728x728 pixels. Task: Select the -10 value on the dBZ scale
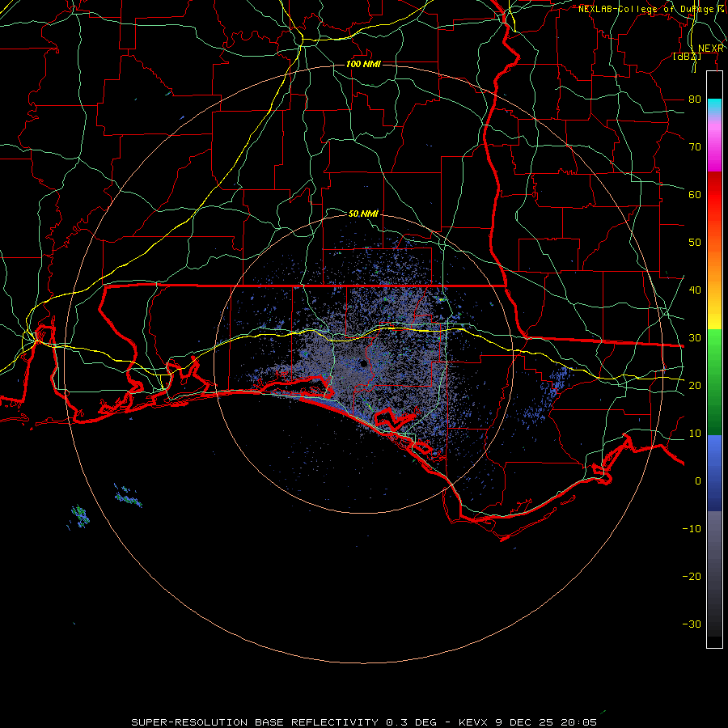coord(692,529)
